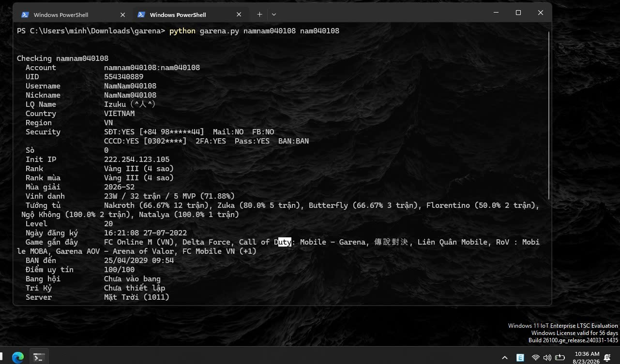Viewport: 620px width, 364px height.
Task: Click 'garena.py' in the command line
Action: [219, 31]
